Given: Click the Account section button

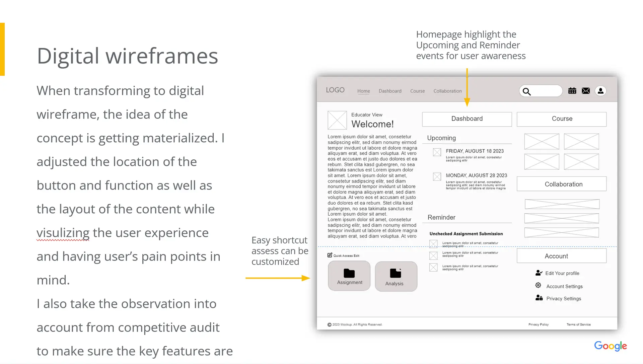Looking at the screenshot, I should (561, 256).
